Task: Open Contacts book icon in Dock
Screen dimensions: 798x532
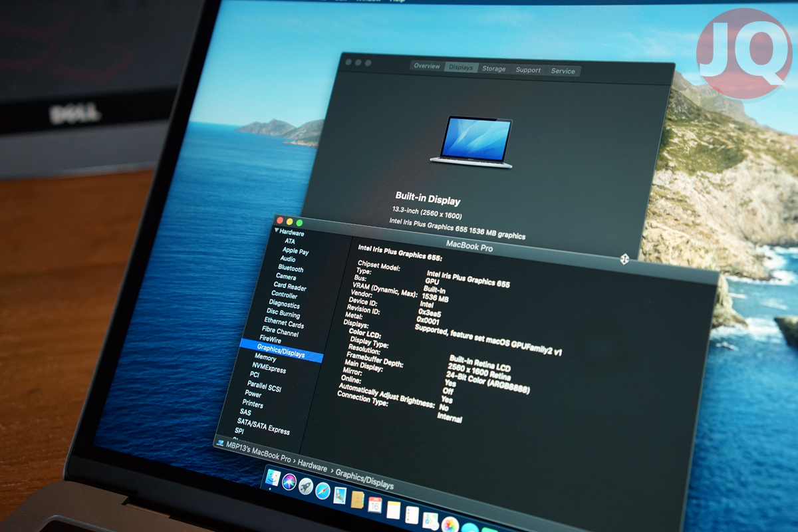Action: (357, 500)
